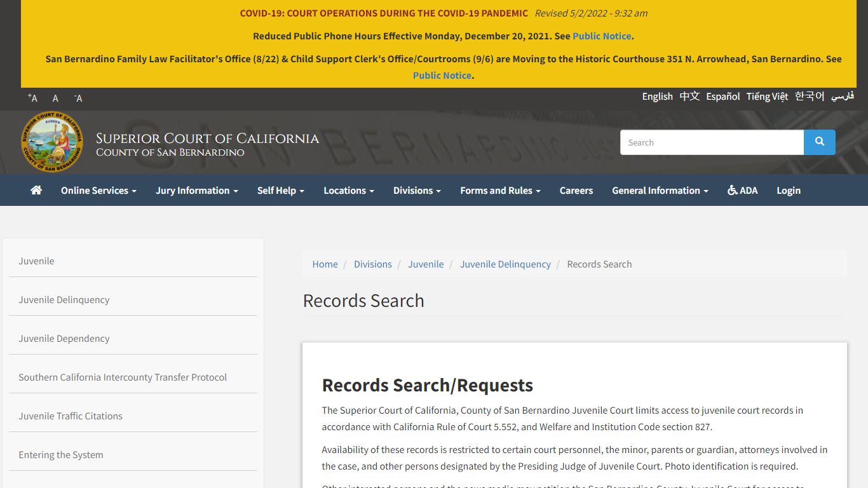Viewport: 868px width, 488px height.
Task: Open Southern California Intercounty Transfer Protocol
Action: [133, 377]
